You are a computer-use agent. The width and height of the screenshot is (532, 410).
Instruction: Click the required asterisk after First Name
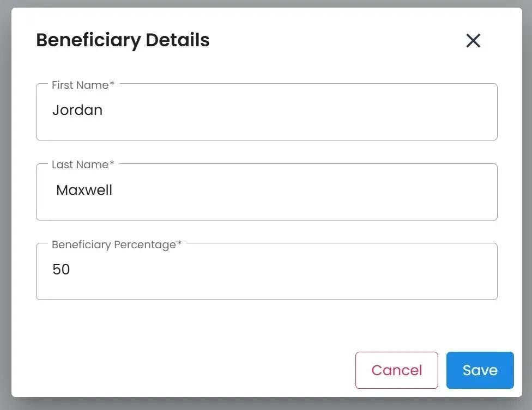(112, 85)
